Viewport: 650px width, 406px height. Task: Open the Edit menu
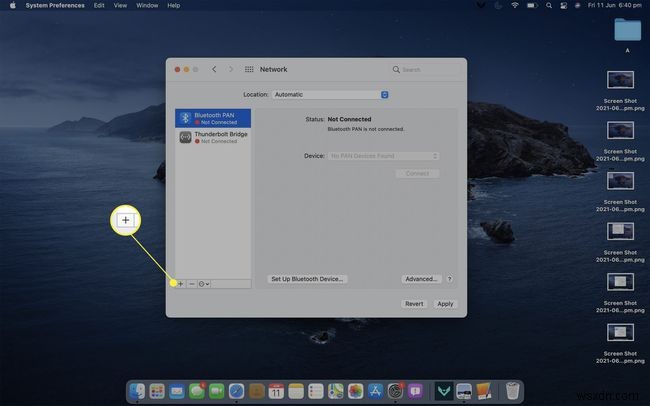99,5
